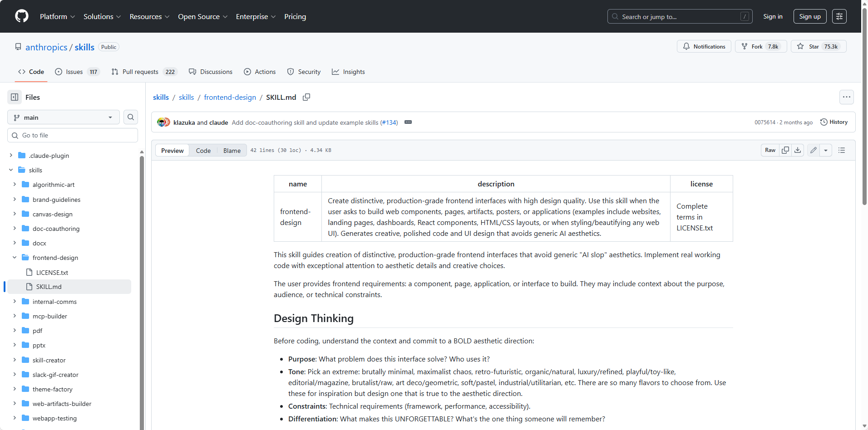Click the Sign up button
This screenshot has width=868, height=430.
point(809,16)
